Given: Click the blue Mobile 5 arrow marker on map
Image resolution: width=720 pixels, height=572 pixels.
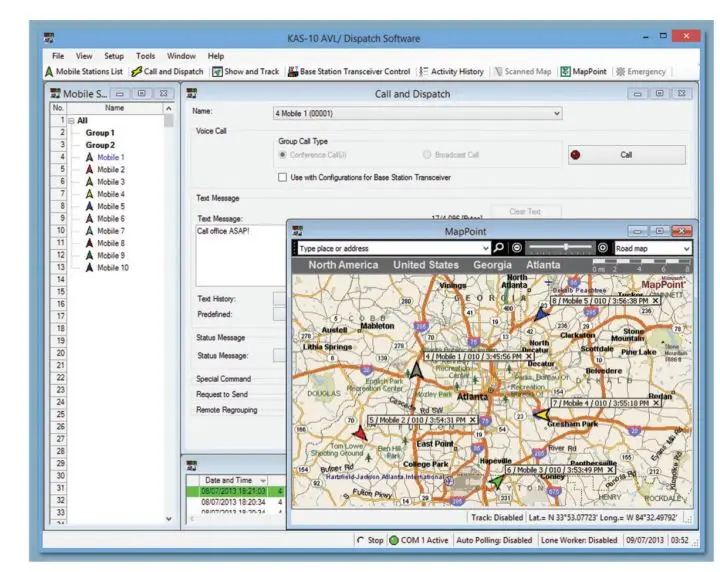Looking at the screenshot, I should click(x=541, y=314).
